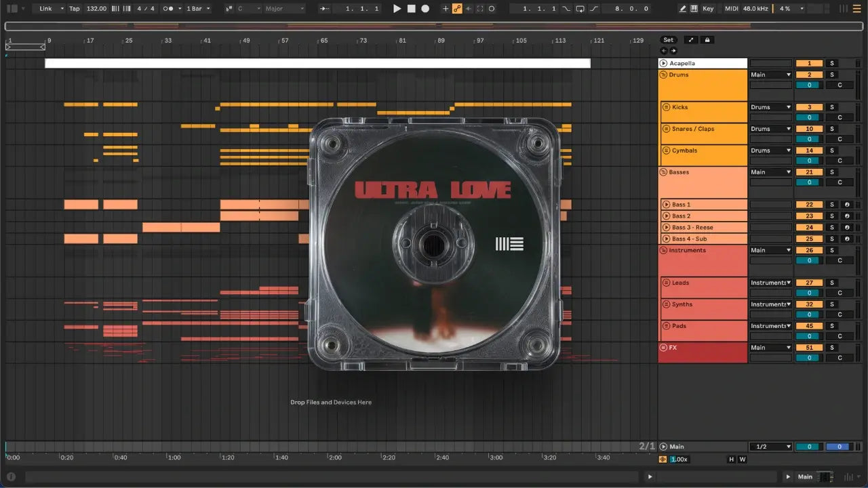
Task: Toggle the Automation Arm icon
Action: (x=457, y=9)
